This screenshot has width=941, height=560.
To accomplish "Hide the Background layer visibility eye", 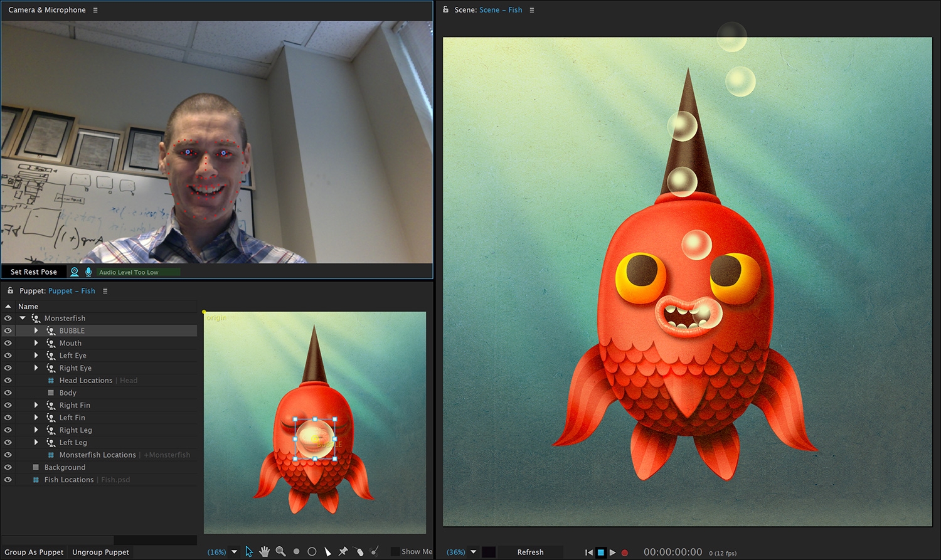I will point(8,467).
